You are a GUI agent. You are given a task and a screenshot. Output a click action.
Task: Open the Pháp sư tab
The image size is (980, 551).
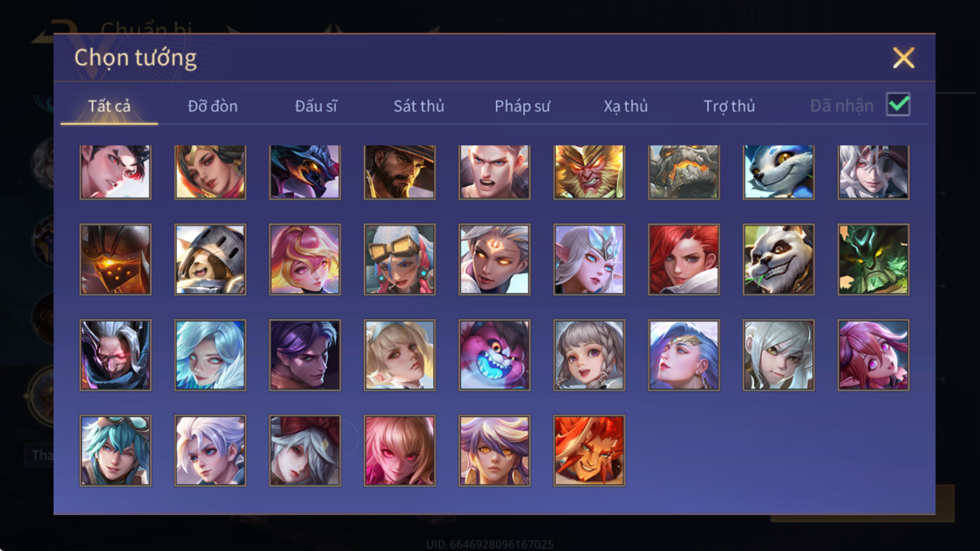tap(522, 106)
